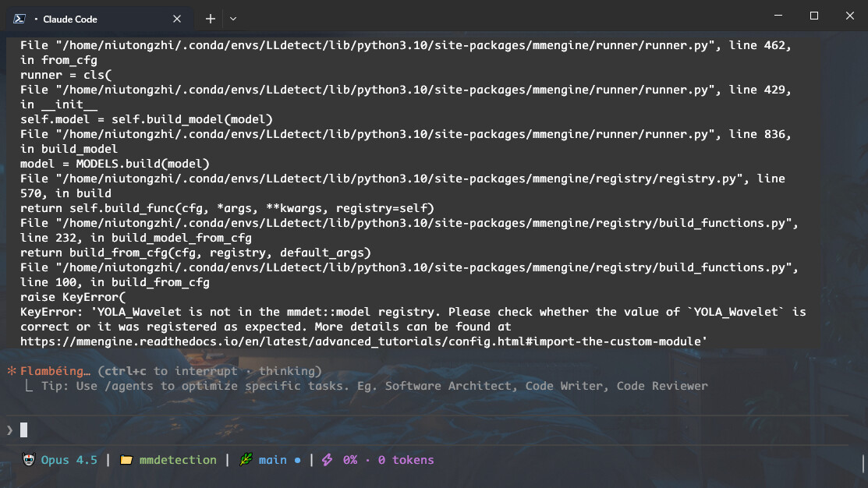The height and width of the screenshot is (488, 868).
Task: Click the runner.py line 429 file path
Action: [406, 90]
